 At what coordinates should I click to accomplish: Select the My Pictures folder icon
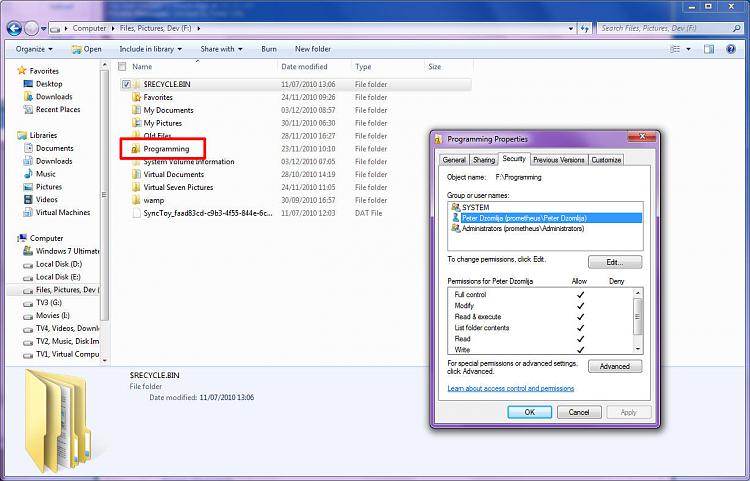(x=136, y=123)
